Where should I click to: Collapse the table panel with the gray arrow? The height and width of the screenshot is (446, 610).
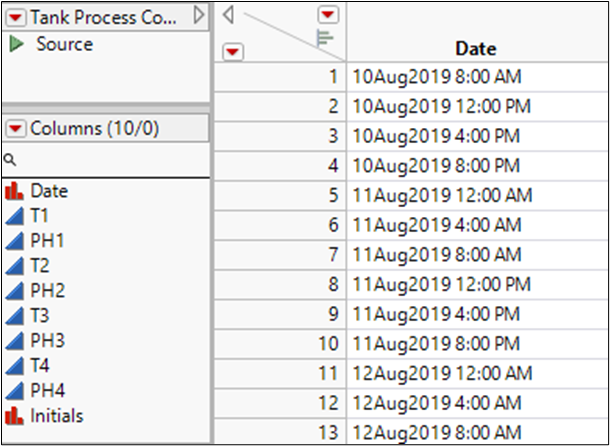(199, 15)
